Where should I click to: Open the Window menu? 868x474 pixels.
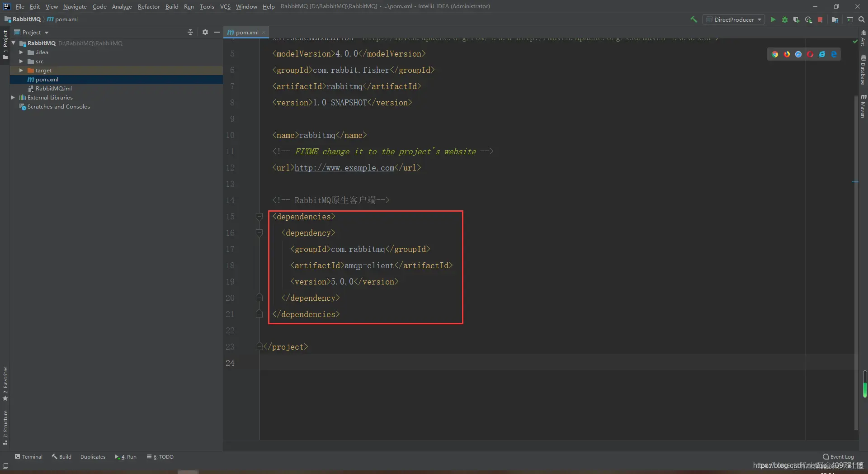coord(246,6)
